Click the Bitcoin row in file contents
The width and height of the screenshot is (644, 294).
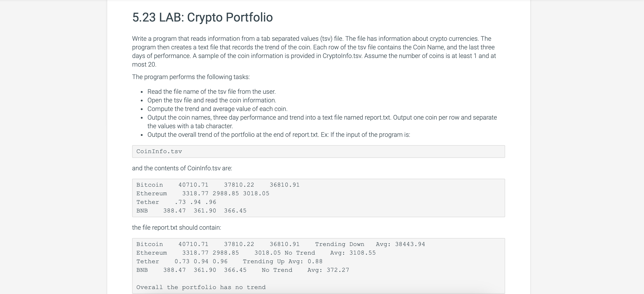click(218, 185)
